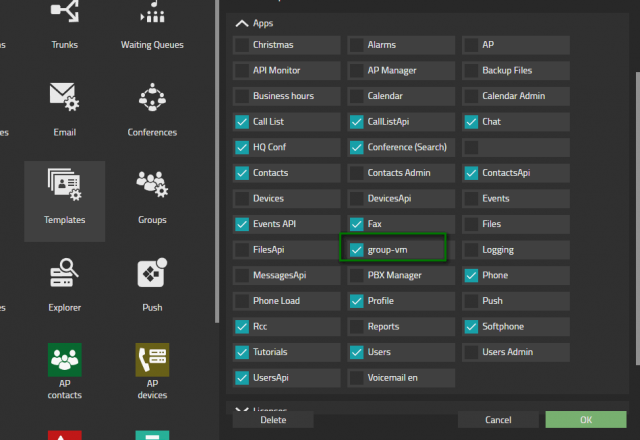Viewport: 640px width, 440px height.
Task: Click the template dialog vertical scrollbar
Action: (x=638, y=218)
